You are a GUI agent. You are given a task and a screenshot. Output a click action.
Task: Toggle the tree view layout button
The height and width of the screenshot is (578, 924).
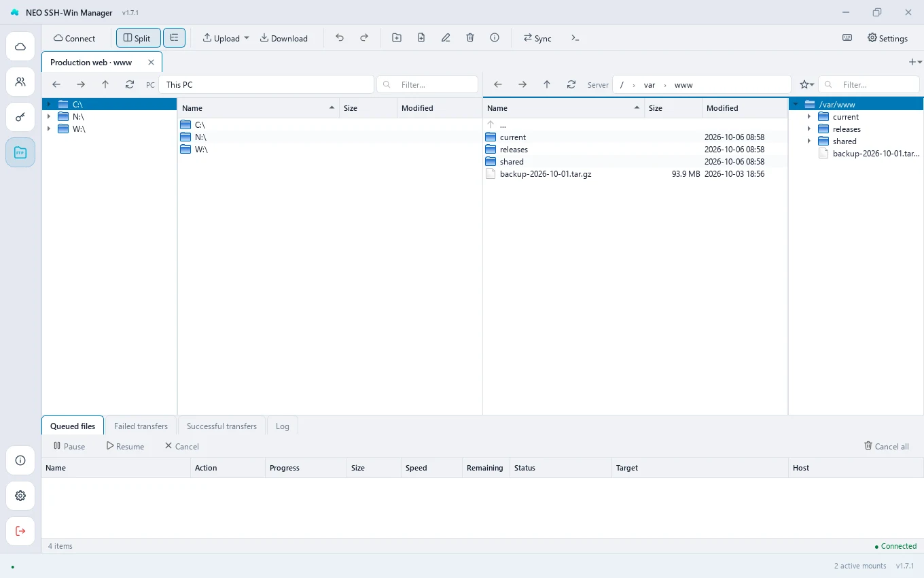pos(174,38)
